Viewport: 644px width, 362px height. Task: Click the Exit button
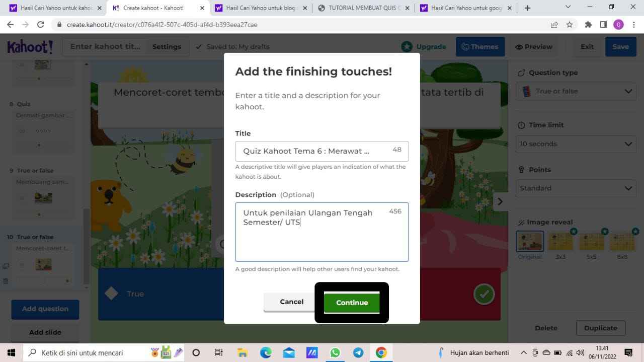click(x=587, y=47)
